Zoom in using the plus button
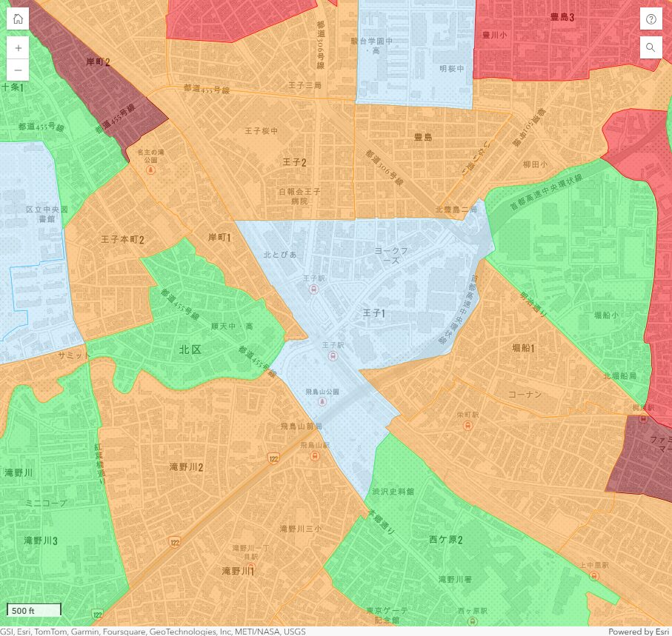This screenshot has height=636, width=672. (18, 47)
